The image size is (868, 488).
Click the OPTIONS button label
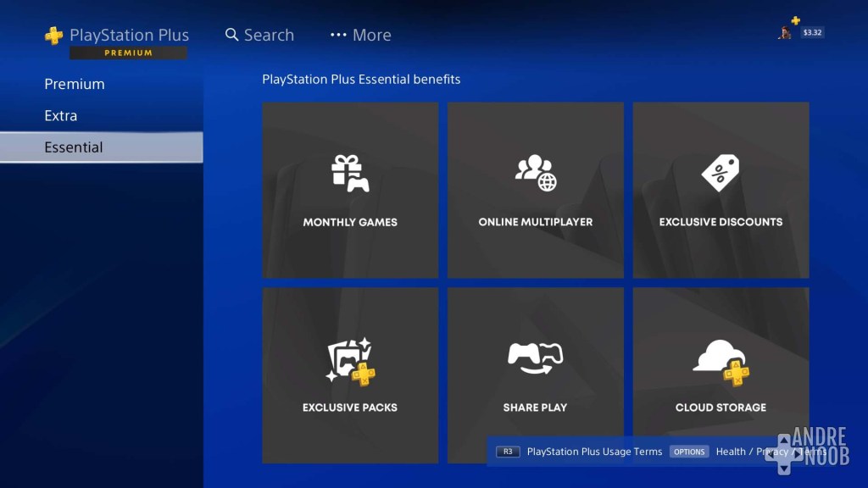[x=689, y=452]
